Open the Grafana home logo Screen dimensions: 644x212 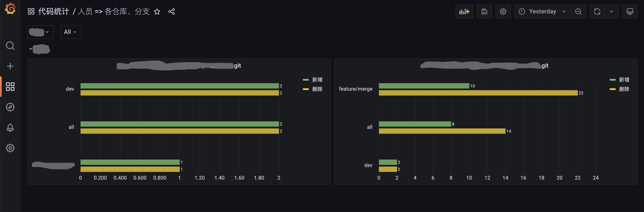(10, 9)
